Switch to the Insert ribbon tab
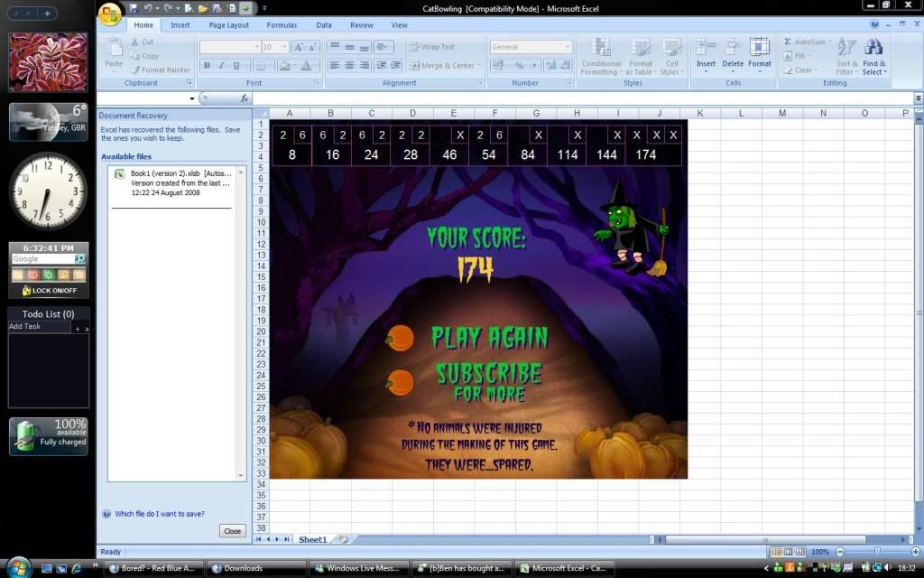This screenshot has width=924, height=578. click(180, 24)
